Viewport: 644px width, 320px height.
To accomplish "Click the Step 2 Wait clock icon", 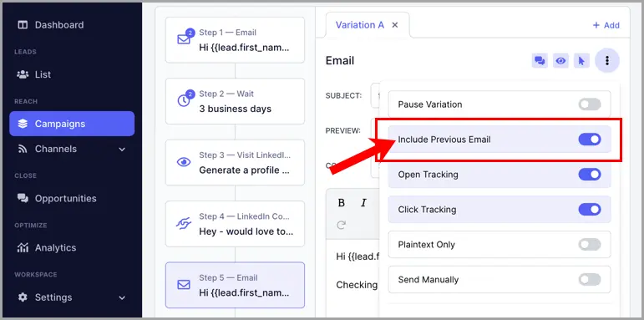I will click(184, 99).
